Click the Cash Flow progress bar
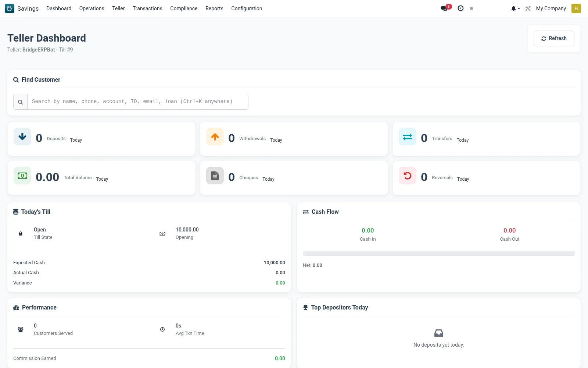588x368 pixels. (439, 254)
